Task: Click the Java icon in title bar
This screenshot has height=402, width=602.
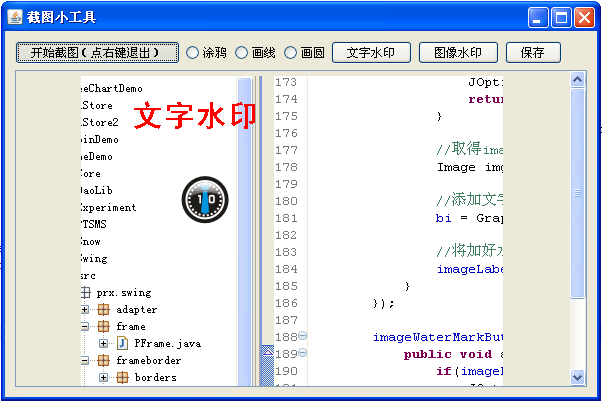Action: 15,17
